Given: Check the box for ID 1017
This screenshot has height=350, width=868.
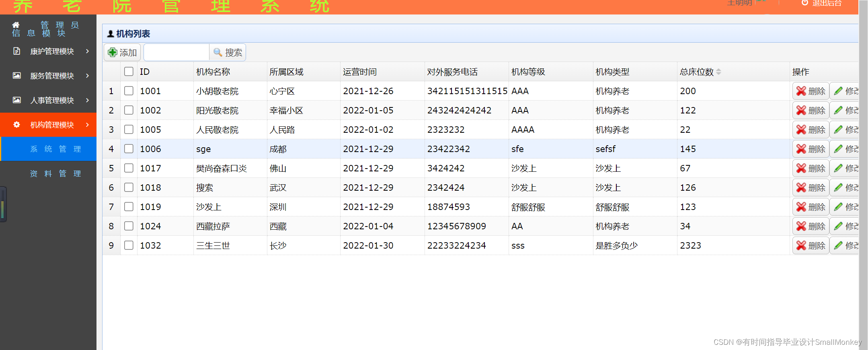Looking at the screenshot, I should point(129,168).
